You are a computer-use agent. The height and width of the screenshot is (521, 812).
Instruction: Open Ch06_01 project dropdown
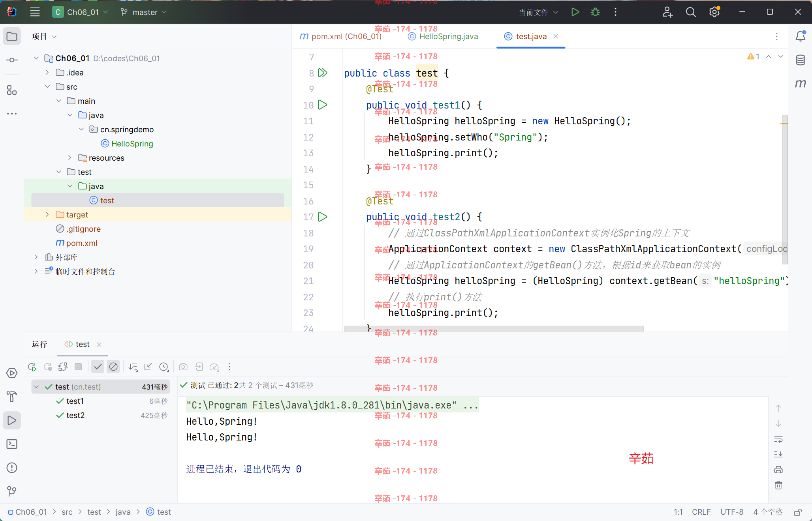pos(80,12)
